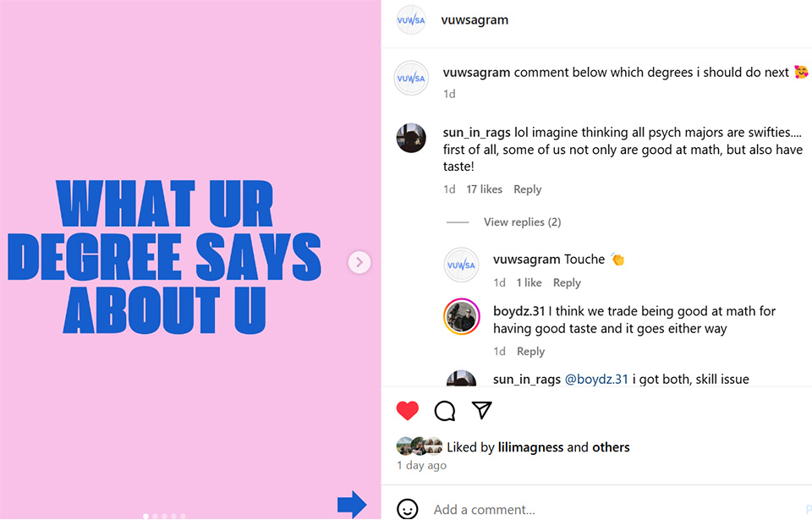The height and width of the screenshot is (520, 812).
Task: Open the @boydz.31 mention link
Action: click(596, 379)
